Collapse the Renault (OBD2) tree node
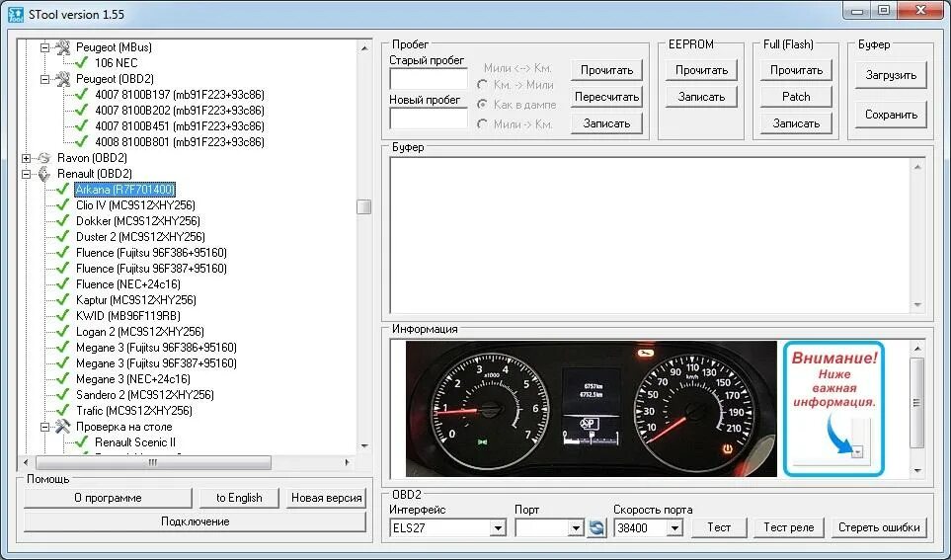 [x=26, y=174]
